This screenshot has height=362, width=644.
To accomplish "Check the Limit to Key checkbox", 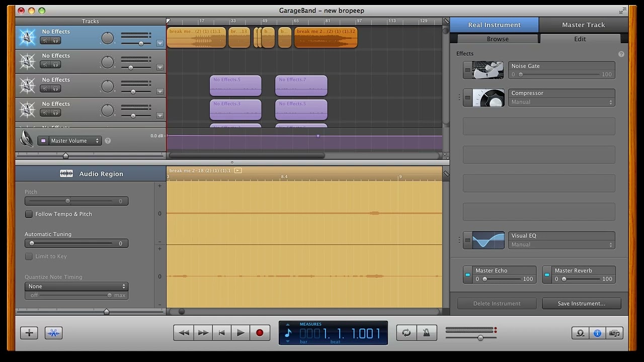I will 29,256.
